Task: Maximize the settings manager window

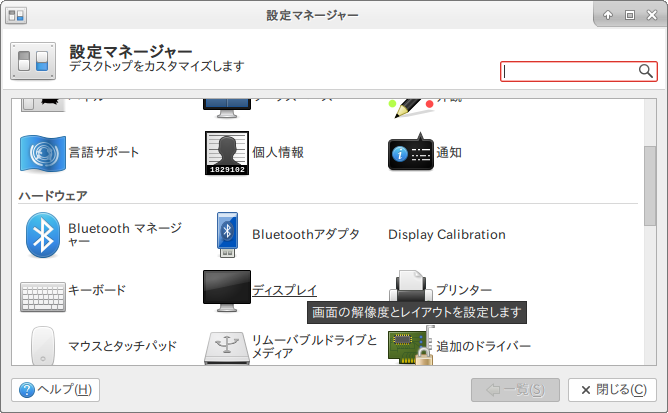Action: [x=630, y=15]
